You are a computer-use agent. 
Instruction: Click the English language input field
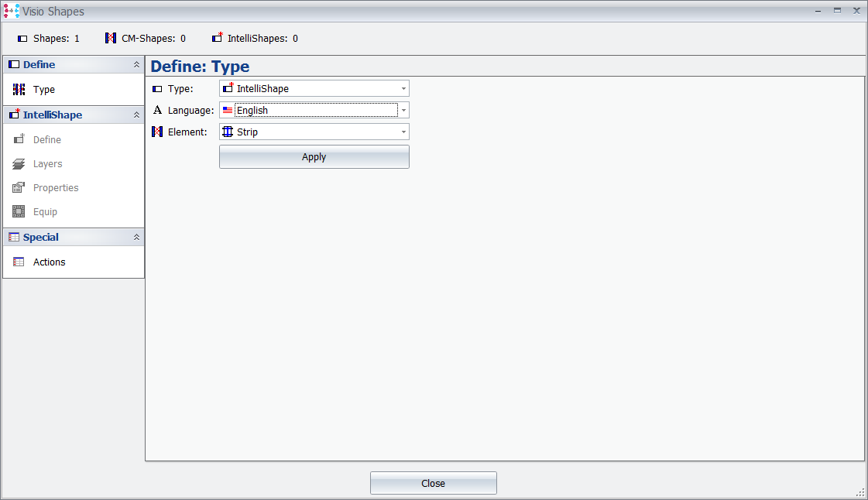click(x=316, y=110)
